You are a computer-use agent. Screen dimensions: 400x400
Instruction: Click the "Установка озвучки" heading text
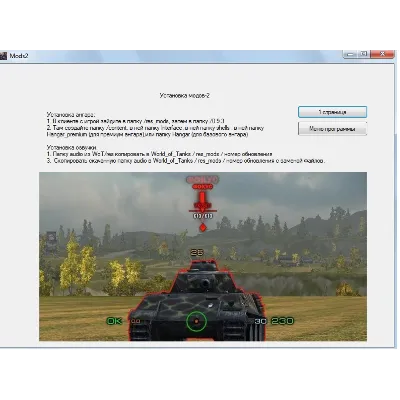[x=72, y=147]
